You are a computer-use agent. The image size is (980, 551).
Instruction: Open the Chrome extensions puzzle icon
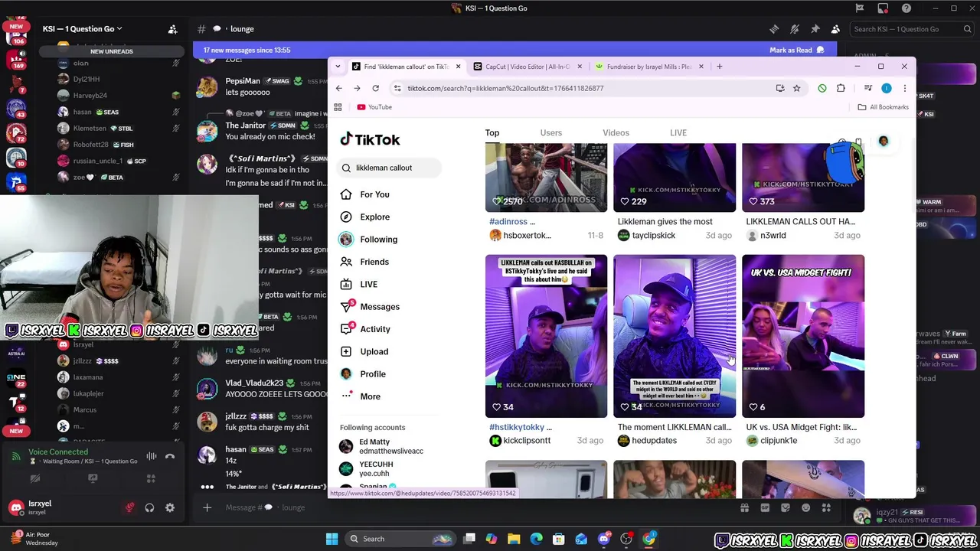841,88
